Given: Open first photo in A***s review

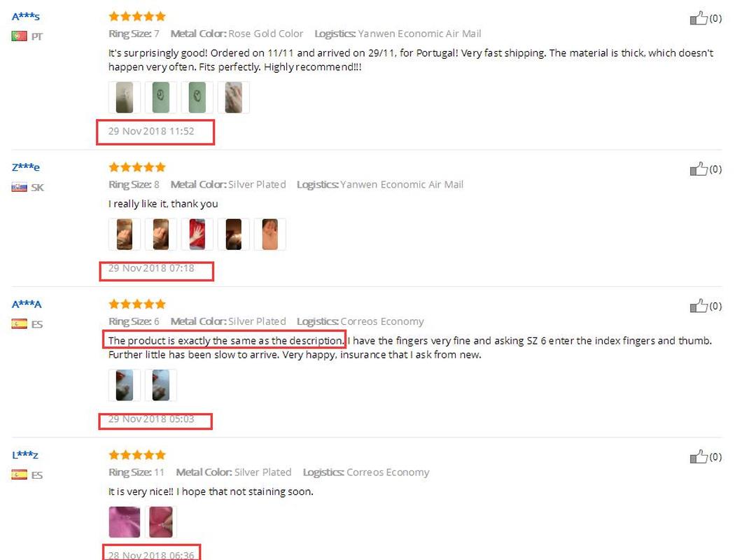Looking at the screenshot, I should point(125,97).
